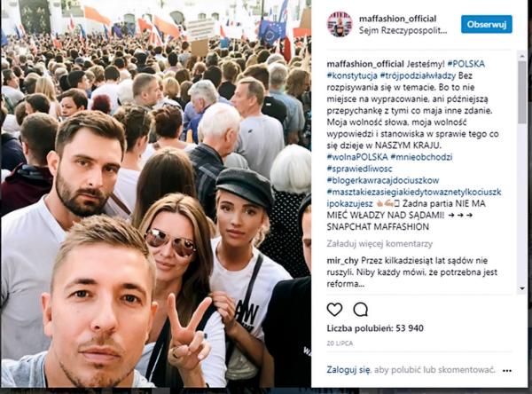Click the scrollbar down arrow in comments
Image resolution: width=532 pixels, height=394 pixels.
pyautogui.click(x=522, y=288)
